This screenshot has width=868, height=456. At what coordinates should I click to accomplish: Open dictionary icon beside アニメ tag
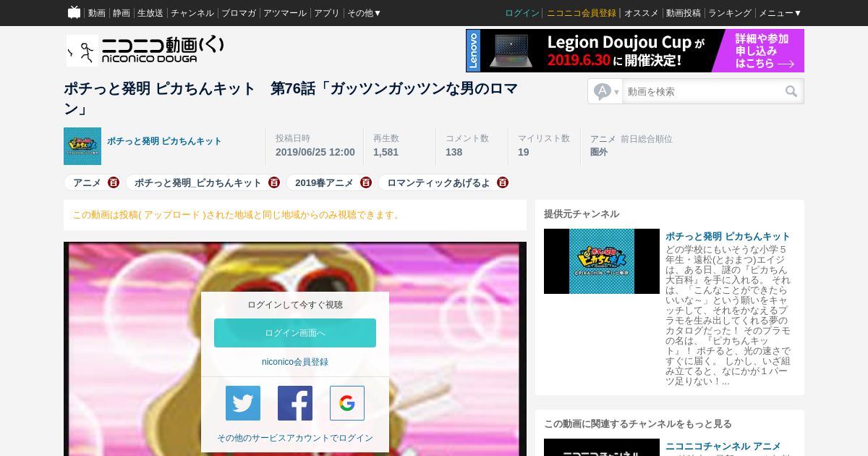(x=114, y=182)
